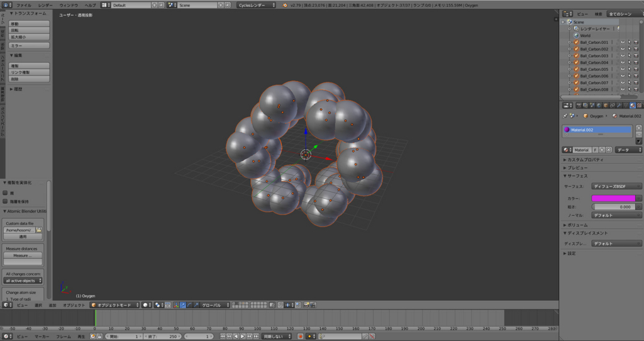Click the 3D view editor type cube icon
The width and height of the screenshot is (644, 341).
coord(7,305)
